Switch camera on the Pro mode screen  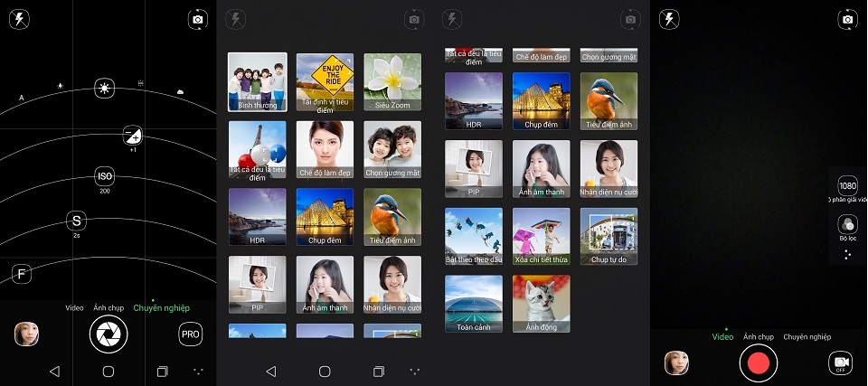(198, 19)
